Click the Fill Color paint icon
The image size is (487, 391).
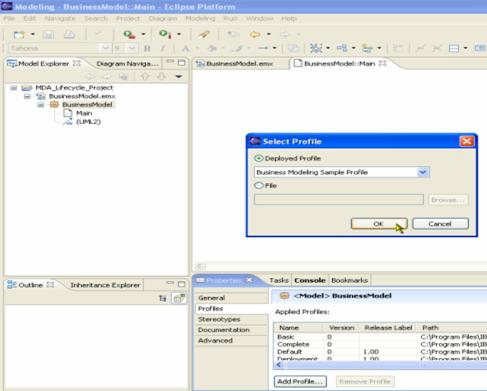pyautogui.click(x=212, y=49)
